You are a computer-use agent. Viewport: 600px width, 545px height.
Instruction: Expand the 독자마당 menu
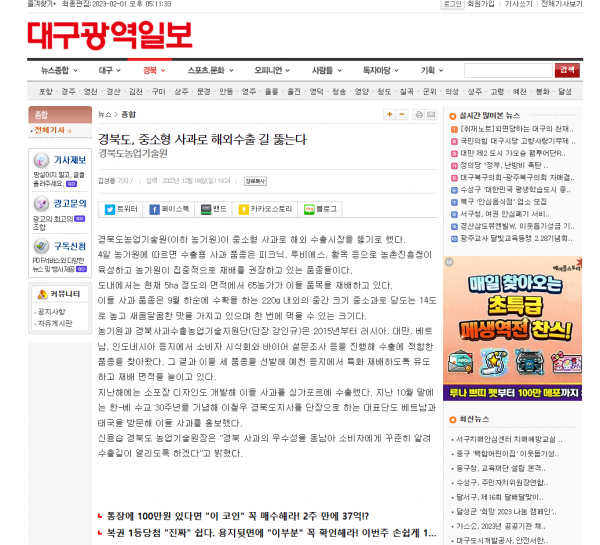(x=380, y=70)
